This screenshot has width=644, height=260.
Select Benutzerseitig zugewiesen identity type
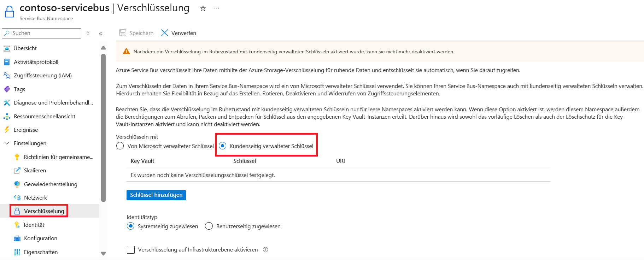pyautogui.click(x=209, y=226)
